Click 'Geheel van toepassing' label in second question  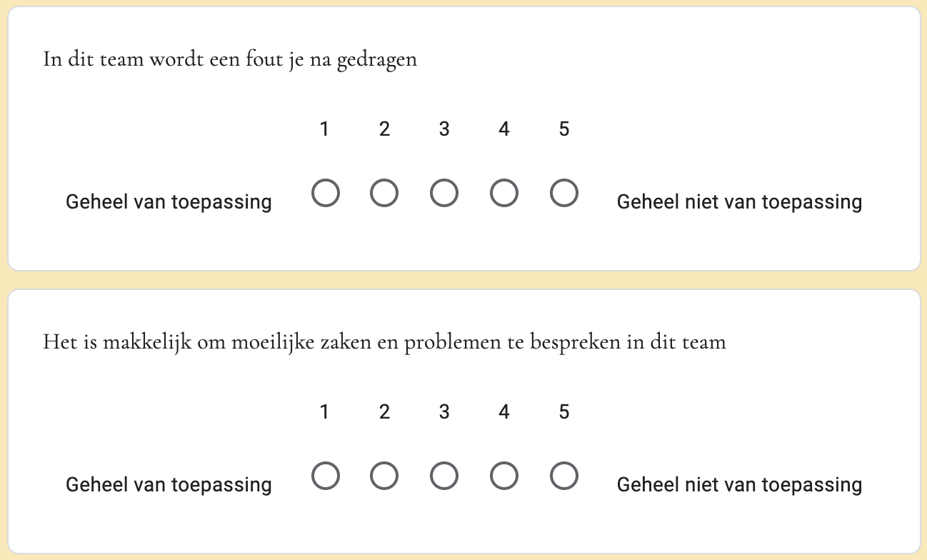pyautogui.click(x=169, y=485)
